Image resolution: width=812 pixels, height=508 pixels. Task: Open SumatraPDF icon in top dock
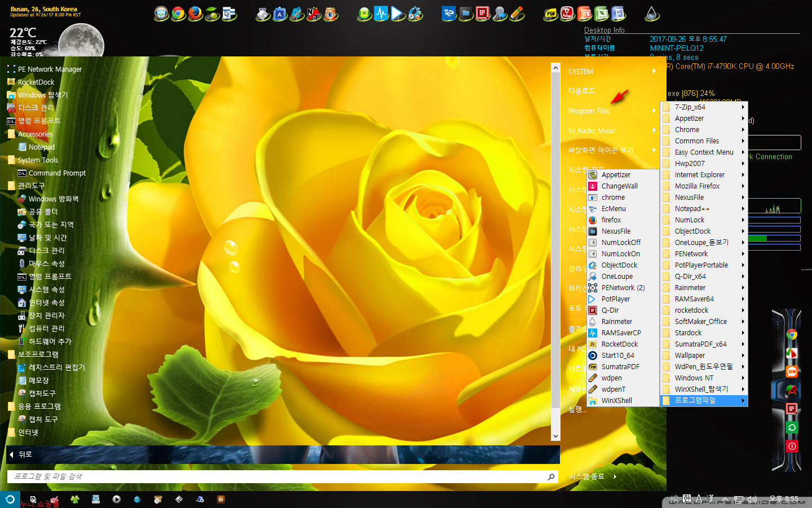(x=550, y=14)
